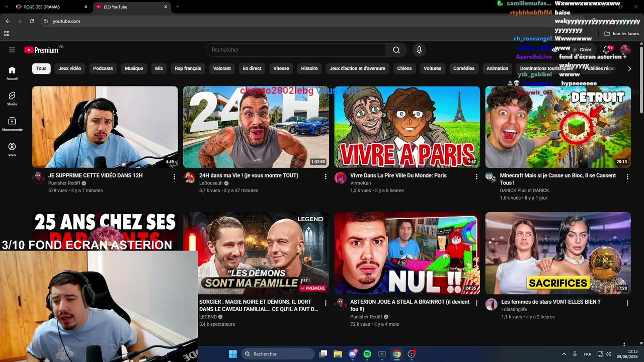Screen dimensions: 644x362
Task: Open the LEGEND channel name link
Action: [208, 317]
